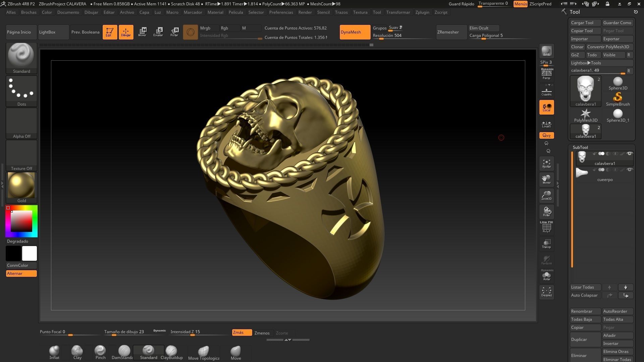
Task: Open the Render menu
Action: point(305,12)
